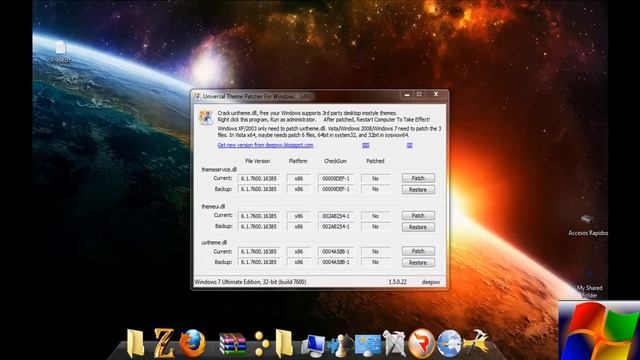Viewport: 640px width, 360px height.
Task: Click uxtheme.dll Current Patched No field
Action: [x=375, y=251]
